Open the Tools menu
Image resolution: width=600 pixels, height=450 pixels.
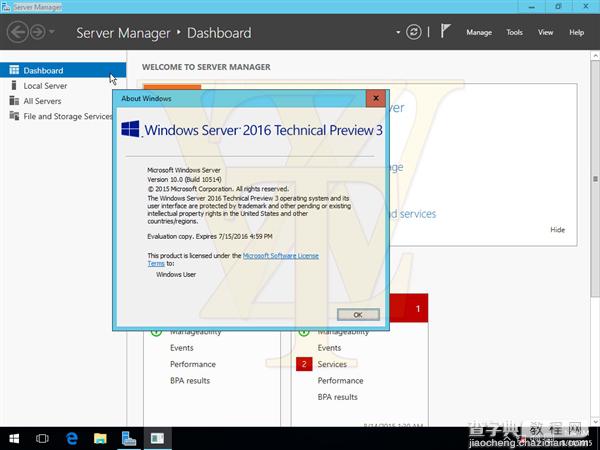[x=514, y=33]
